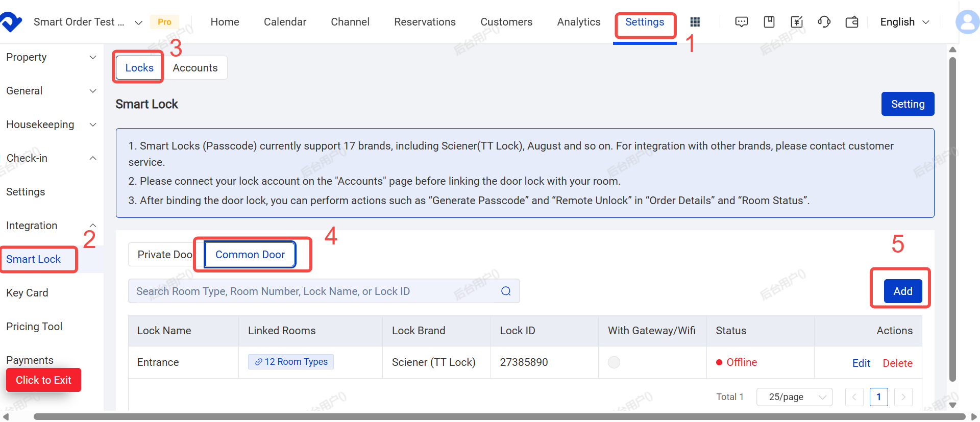Click the Add button
Viewport: 980px width, 422px height.
click(x=902, y=291)
